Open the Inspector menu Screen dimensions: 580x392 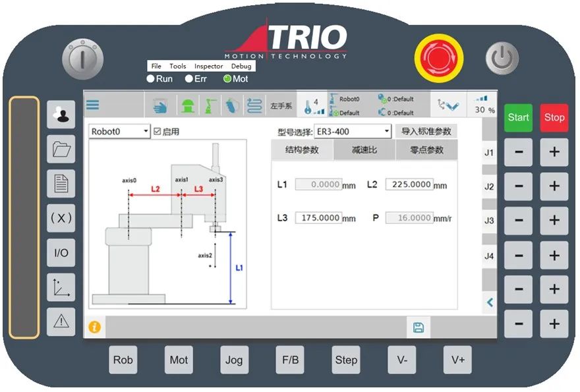(208, 67)
